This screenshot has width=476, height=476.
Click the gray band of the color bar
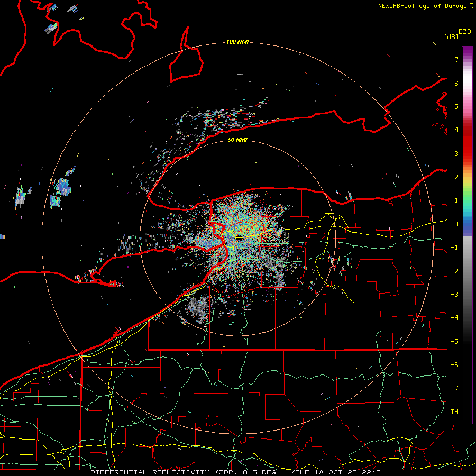(467, 261)
